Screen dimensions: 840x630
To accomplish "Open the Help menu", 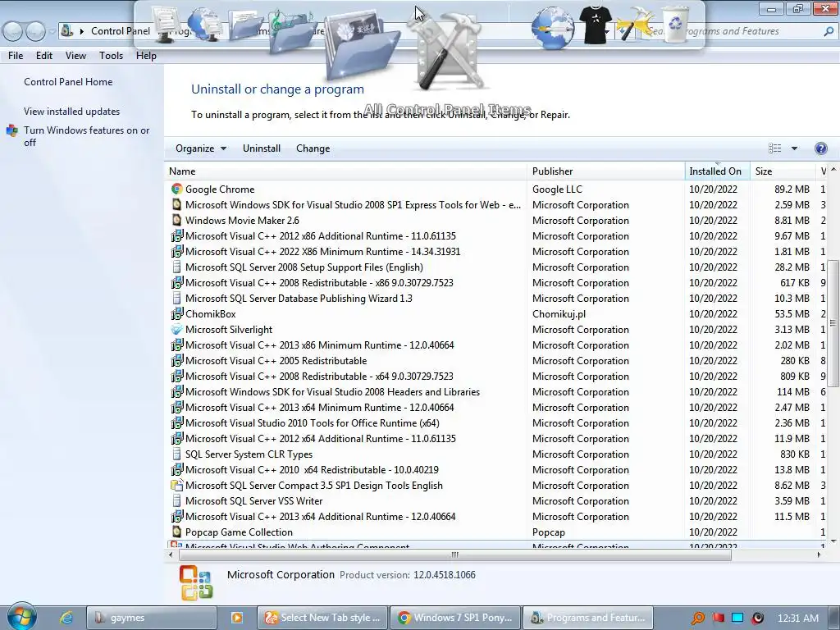I will click(x=146, y=56).
